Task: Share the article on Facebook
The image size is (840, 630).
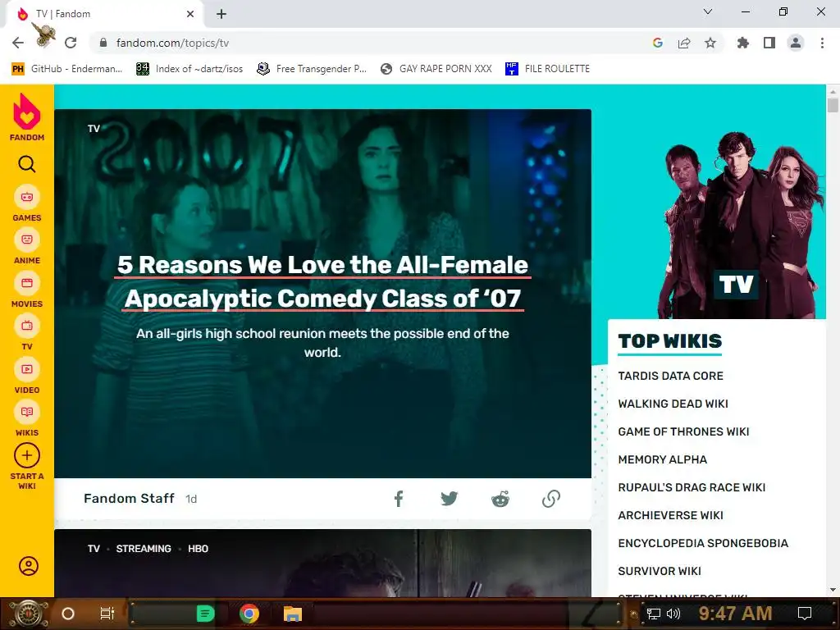Action: tap(399, 499)
